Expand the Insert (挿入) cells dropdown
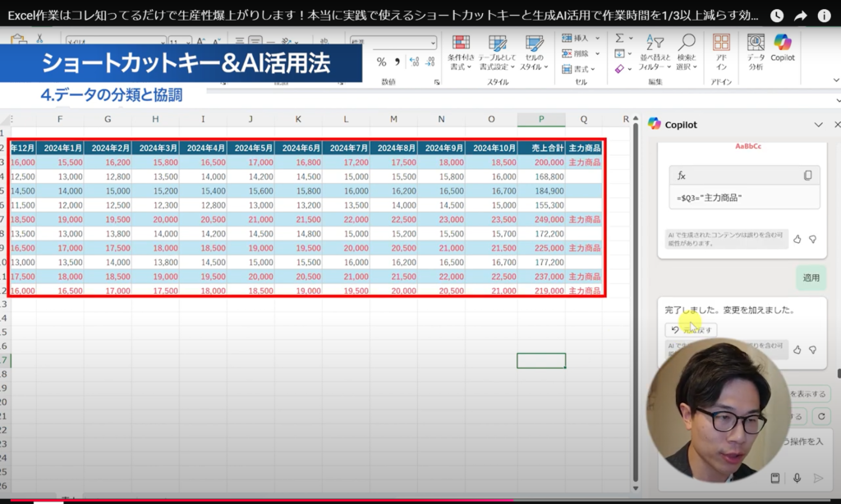 tap(597, 38)
